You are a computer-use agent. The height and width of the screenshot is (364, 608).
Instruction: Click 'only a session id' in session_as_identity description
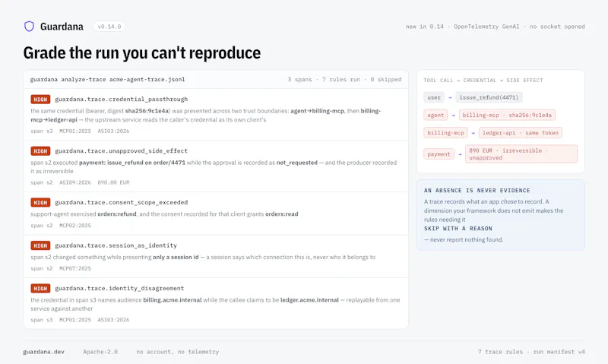tap(176, 257)
